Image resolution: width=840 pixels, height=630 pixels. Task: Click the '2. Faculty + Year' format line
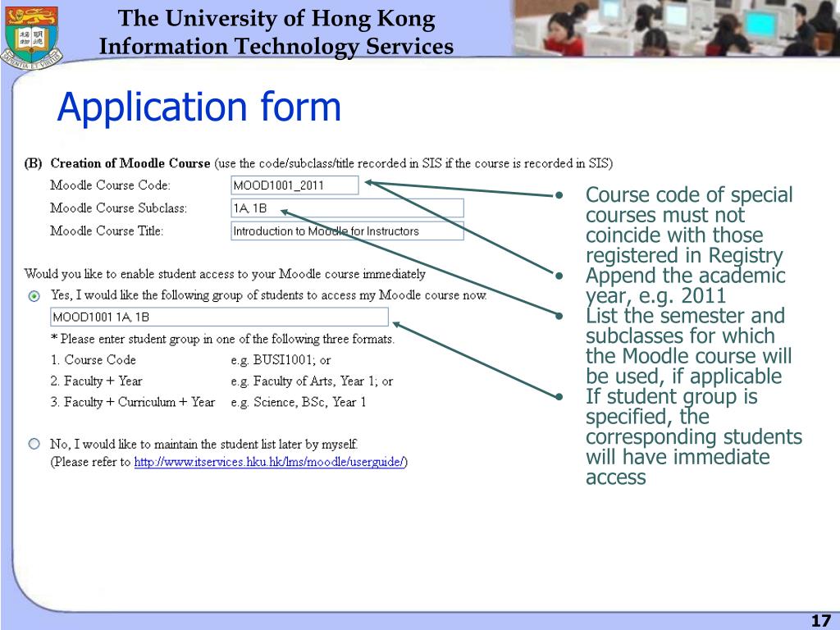coord(97,381)
